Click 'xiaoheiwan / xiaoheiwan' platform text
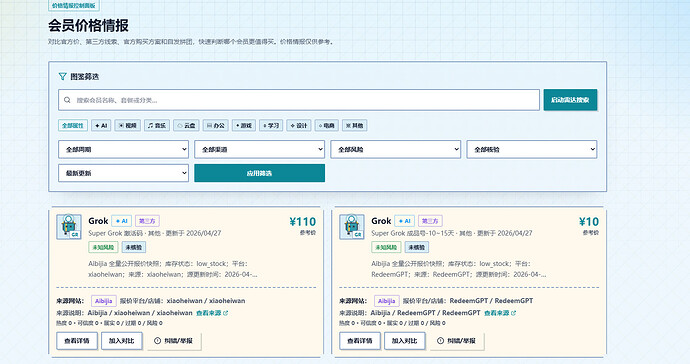Viewport: 690px width, 364px height. (206, 301)
